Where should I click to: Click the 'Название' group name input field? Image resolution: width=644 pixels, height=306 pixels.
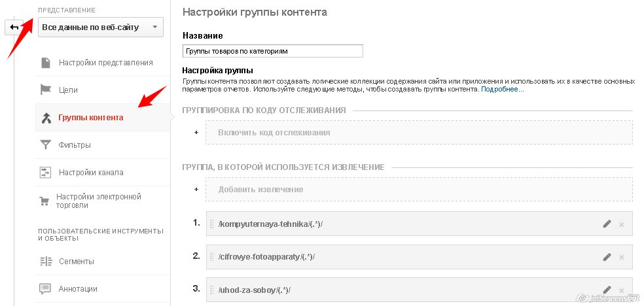coord(272,51)
